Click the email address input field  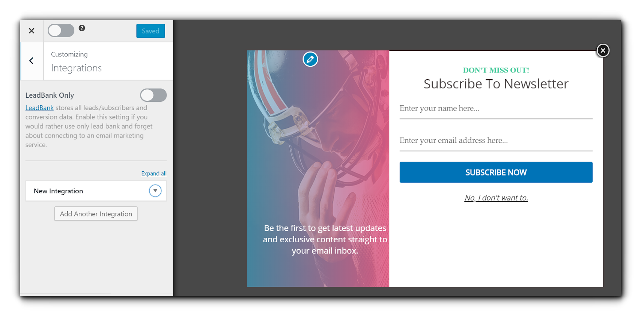click(496, 141)
